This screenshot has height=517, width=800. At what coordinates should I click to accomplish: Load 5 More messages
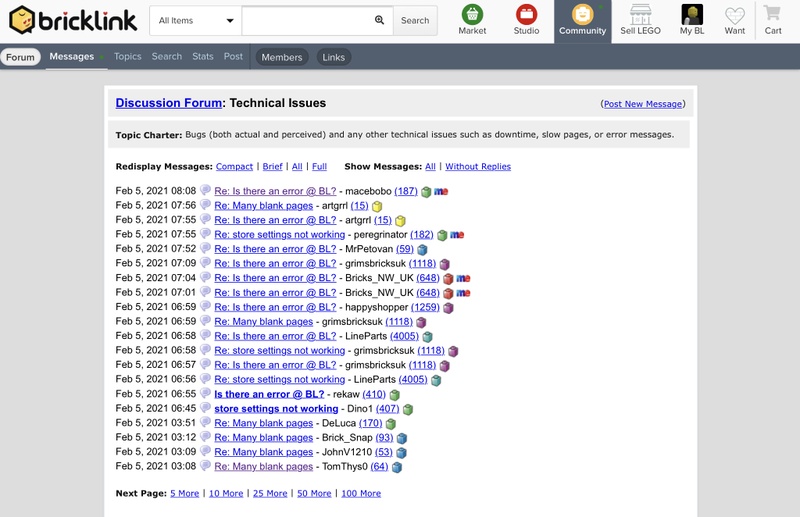(185, 494)
